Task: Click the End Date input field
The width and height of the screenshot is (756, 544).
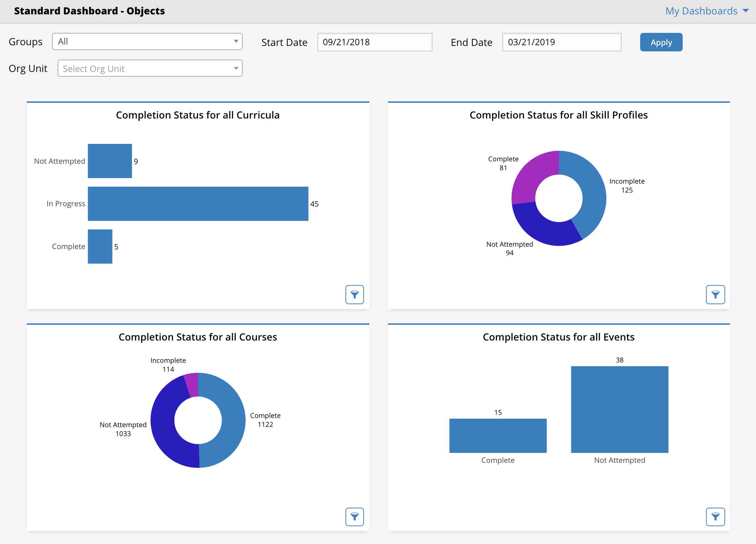Action: [x=561, y=42]
